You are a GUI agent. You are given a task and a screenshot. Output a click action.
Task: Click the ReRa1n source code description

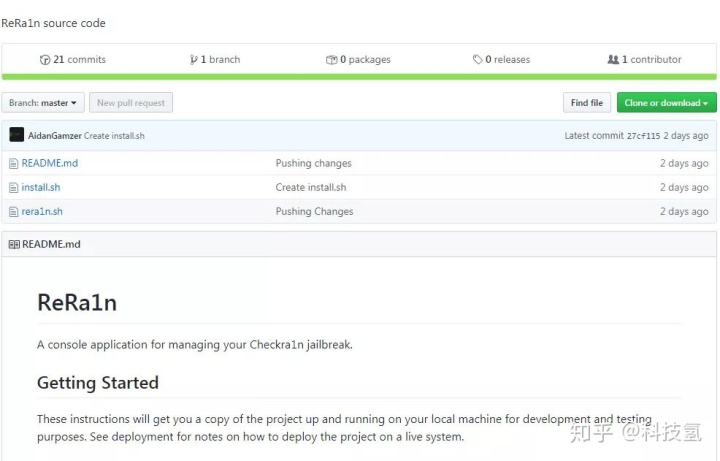pos(53,23)
